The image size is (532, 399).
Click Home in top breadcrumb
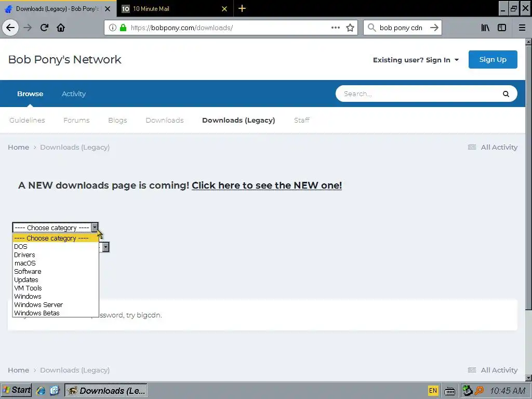tap(18, 147)
